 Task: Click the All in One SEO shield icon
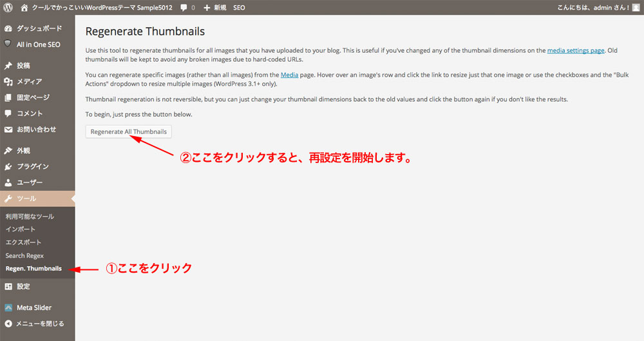click(x=8, y=44)
